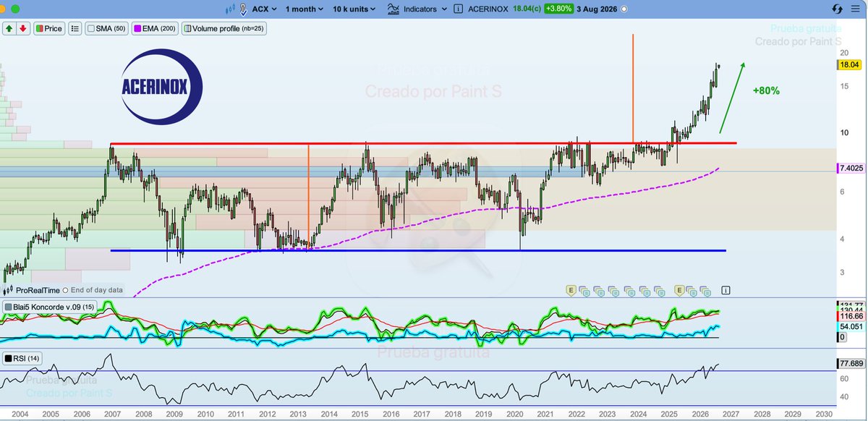Open the indicator list icon

[75, 29]
